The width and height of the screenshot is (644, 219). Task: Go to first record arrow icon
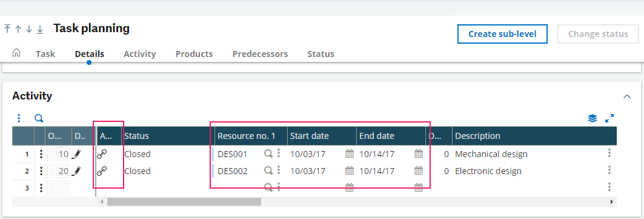point(7,29)
